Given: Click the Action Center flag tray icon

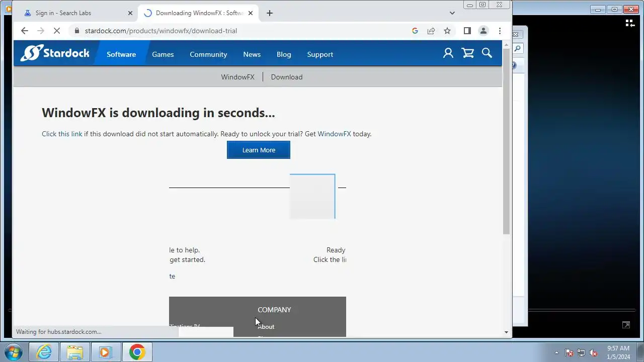Looking at the screenshot, I should click(x=569, y=352).
